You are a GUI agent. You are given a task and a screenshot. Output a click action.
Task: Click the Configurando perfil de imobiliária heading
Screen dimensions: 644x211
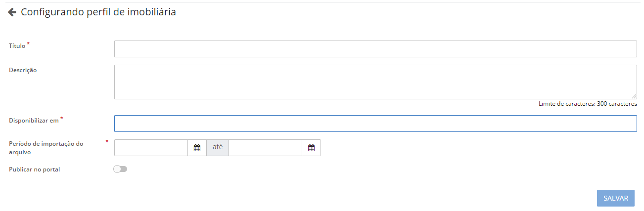(98, 12)
